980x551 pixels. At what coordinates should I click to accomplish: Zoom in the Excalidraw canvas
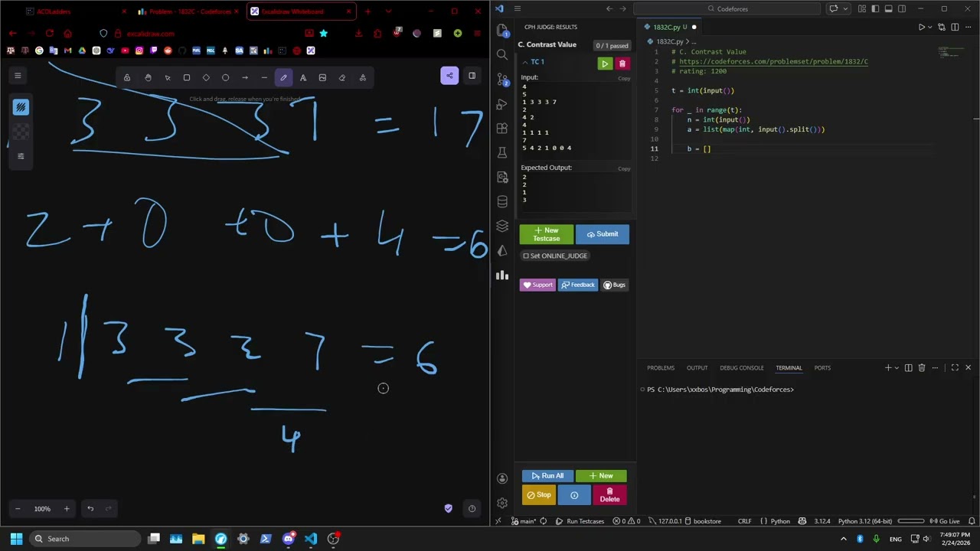(67, 509)
